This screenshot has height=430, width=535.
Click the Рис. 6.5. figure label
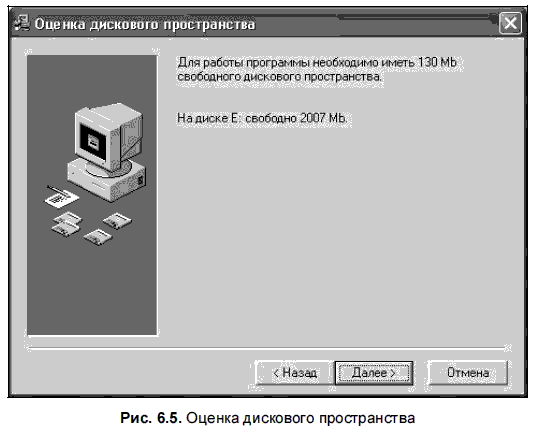pyautogui.click(x=152, y=418)
